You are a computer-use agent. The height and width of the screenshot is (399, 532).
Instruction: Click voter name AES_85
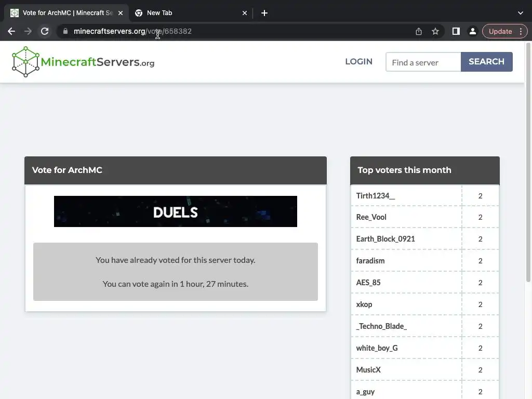point(368,282)
